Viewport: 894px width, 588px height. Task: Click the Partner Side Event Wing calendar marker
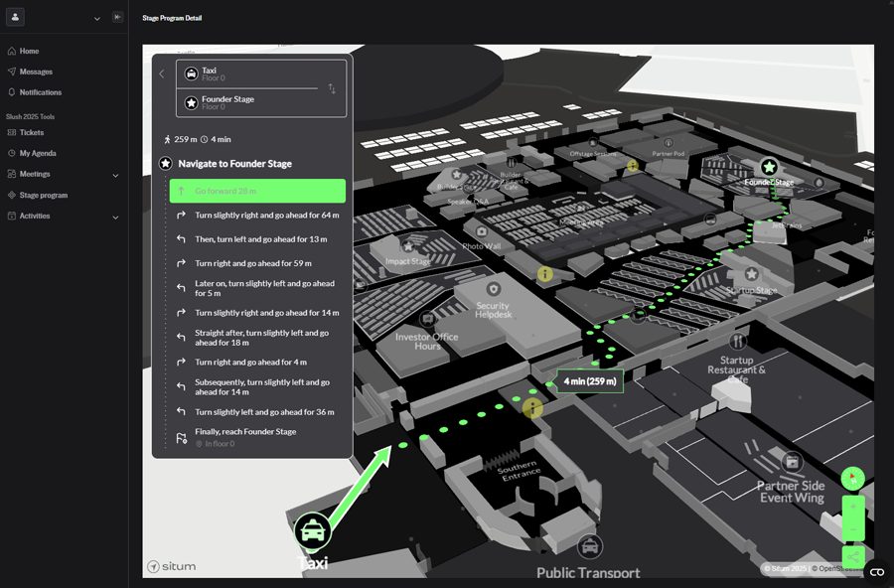click(792, 462)
